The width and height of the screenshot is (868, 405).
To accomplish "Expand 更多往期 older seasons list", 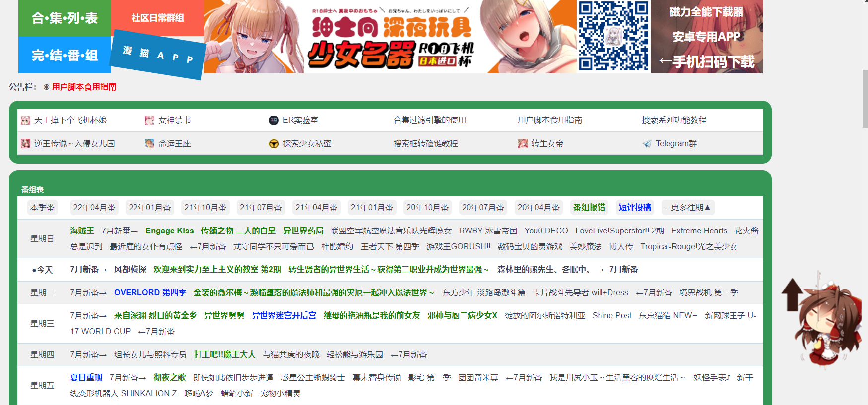I will 688,208.
